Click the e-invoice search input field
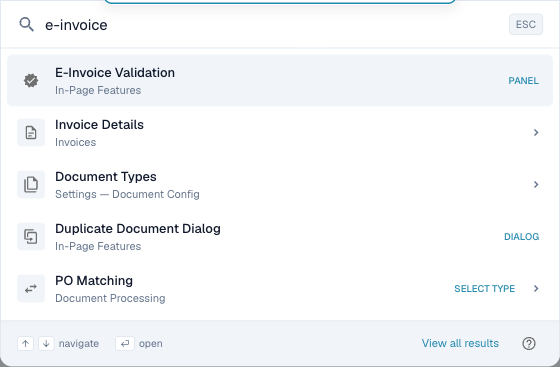The width and height of the screenshot is (560, 367). coord(271,25)
